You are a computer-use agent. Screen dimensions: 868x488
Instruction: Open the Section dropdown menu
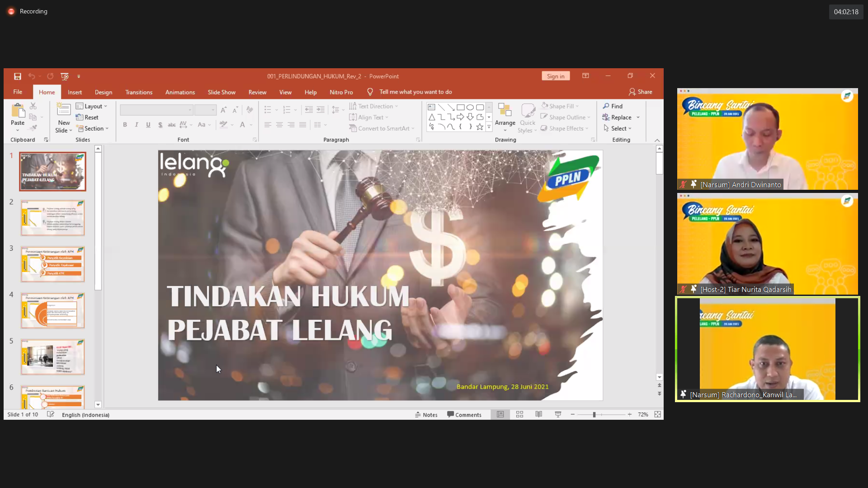pos(93,129)
